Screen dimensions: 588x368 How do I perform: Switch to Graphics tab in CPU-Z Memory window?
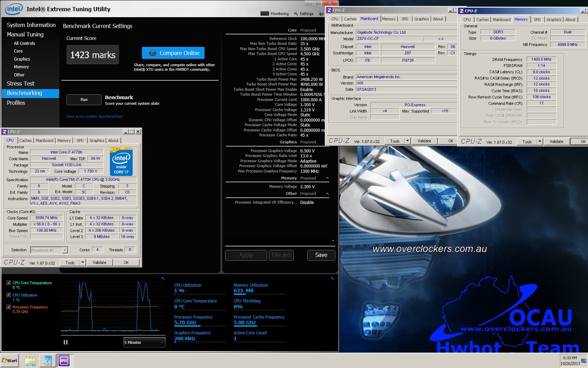pos(554,20)
